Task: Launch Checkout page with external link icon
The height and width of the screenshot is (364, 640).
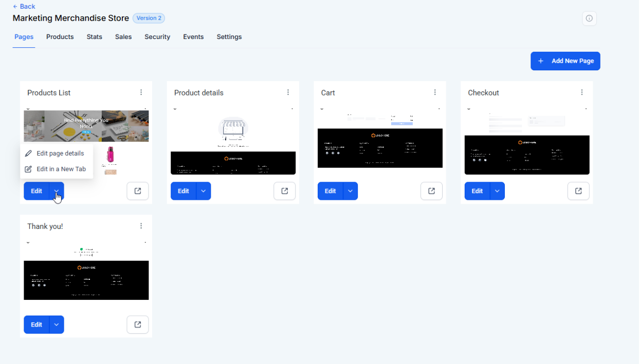Action: point(578,191)
